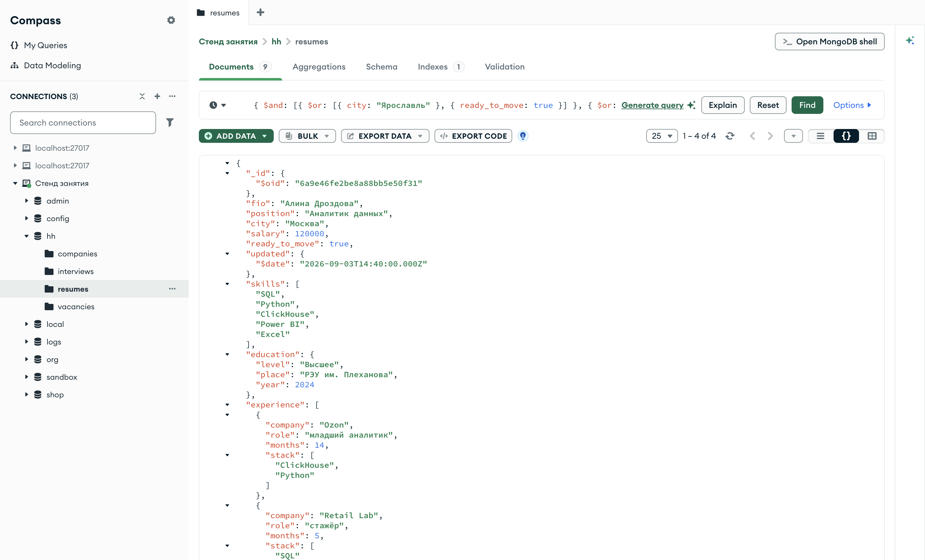The height and width of the screenshot is (560, 925).
Task: Filter connections with funnel icon
Action: point(170,122)
